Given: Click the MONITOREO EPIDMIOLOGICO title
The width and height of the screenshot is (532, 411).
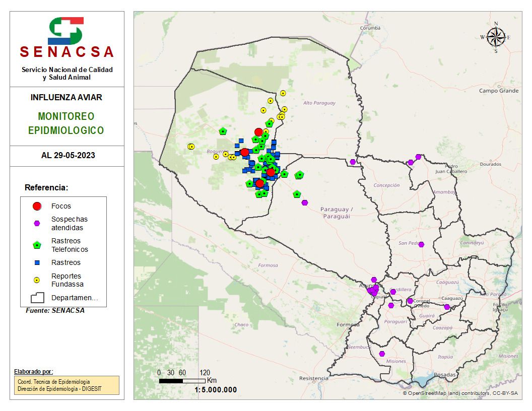Looking at the screenshot, I should coord(66,123).
